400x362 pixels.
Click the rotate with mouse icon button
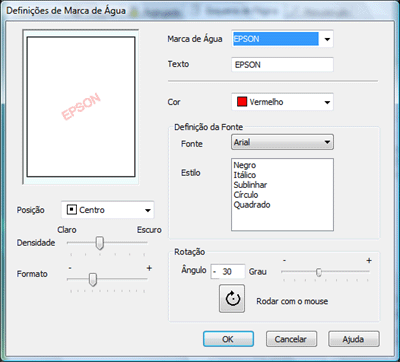[x=232, y=299]
